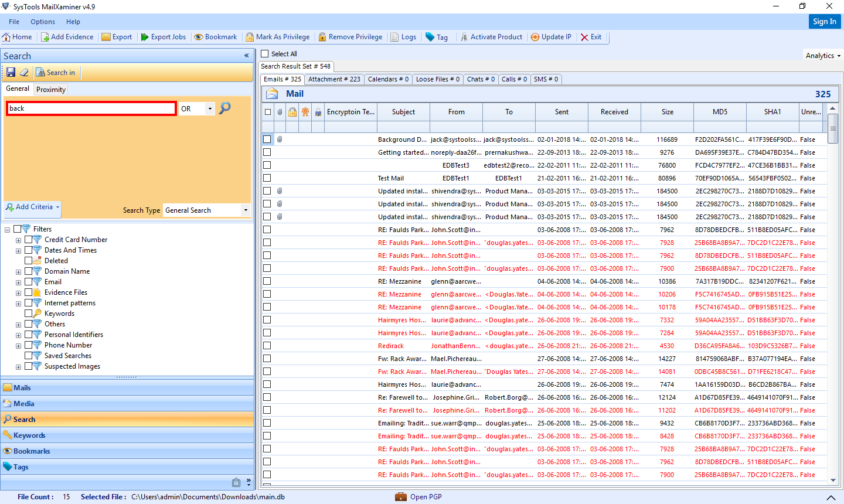Click the Search in button
The height and width of the screenshot is (504, 844).
[x=56, y=73]
